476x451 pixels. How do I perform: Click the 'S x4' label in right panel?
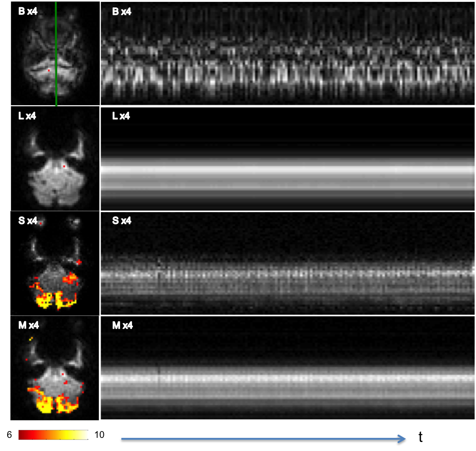[x=122, y=221]
